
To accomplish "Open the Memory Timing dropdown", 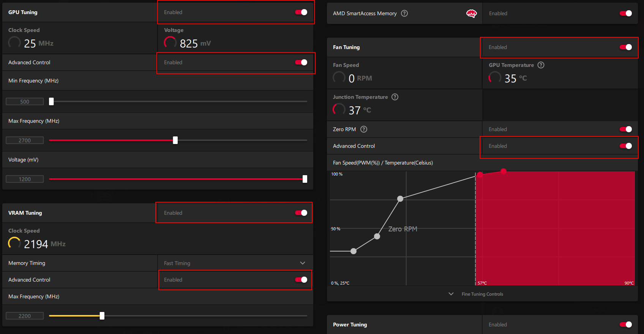I will [x=302, y=263].
